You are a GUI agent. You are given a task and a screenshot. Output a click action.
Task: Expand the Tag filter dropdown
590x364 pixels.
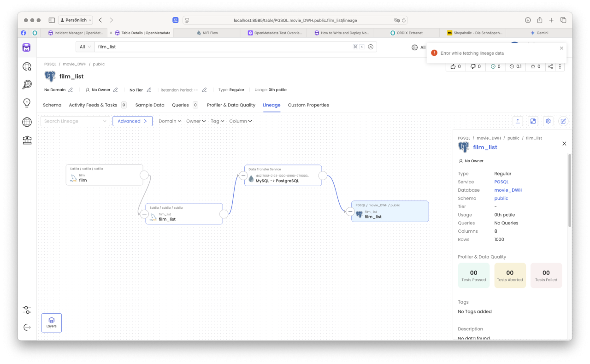[x=218, y=121]
